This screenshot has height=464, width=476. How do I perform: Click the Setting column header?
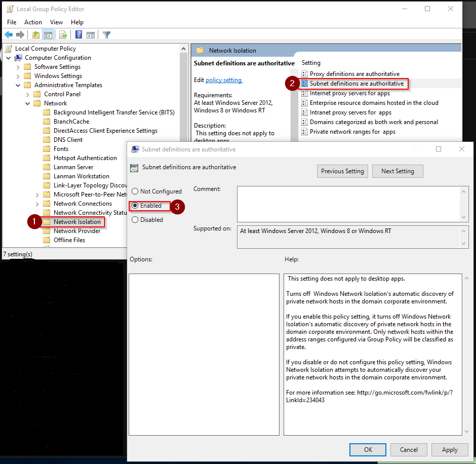311,63
